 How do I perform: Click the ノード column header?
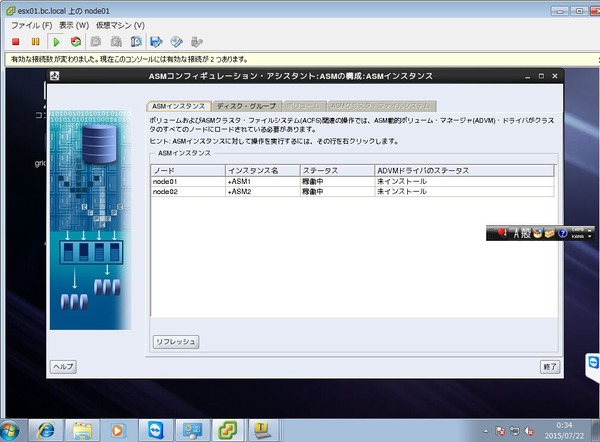click(x=188, y=171)
